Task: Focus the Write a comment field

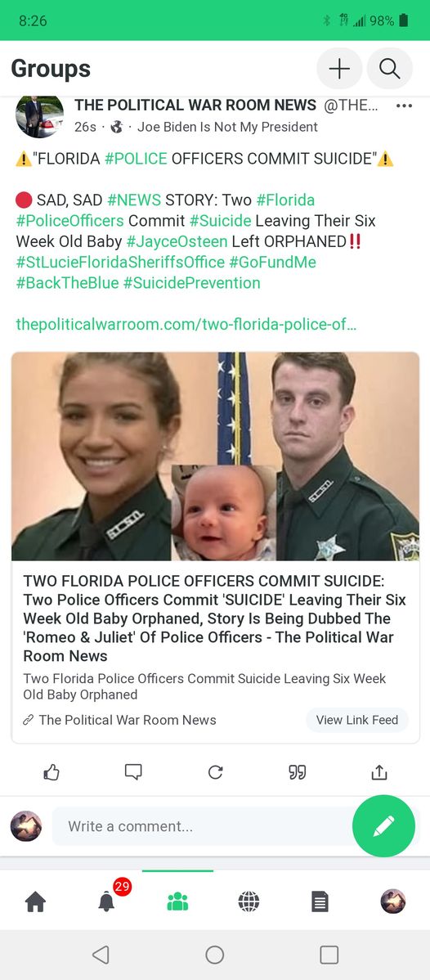Action: point(203,826)
